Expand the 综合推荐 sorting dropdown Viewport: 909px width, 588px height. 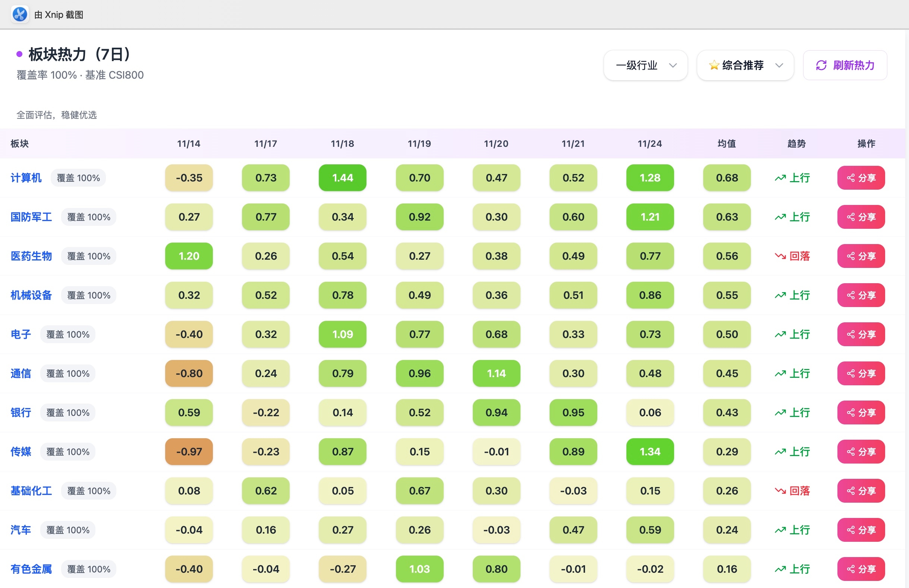coord(745,65)
